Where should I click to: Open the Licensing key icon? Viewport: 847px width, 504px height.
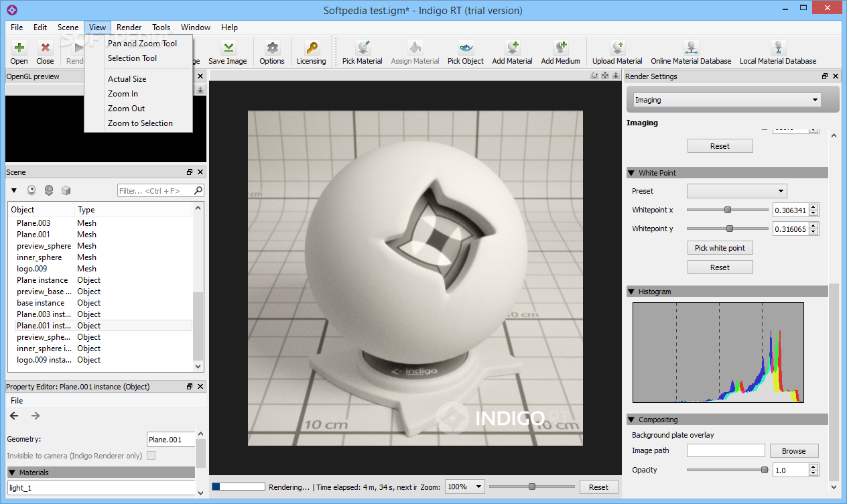pos(312,48)
